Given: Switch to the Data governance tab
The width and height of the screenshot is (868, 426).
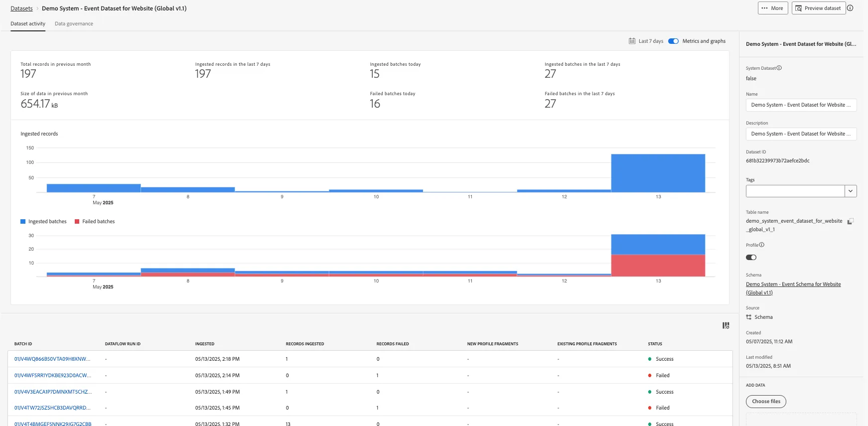Looking at the screenshot, I should (74, 23).
